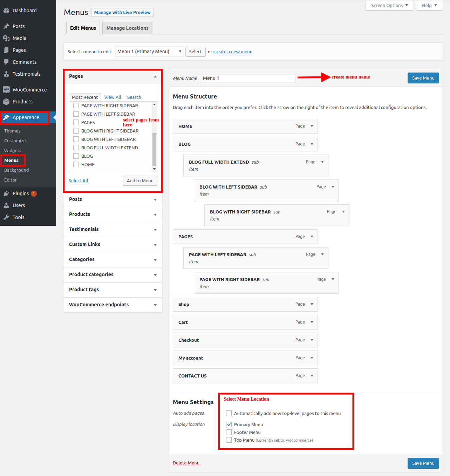Viewport: 450px width, 476px height.
Task: Open the 'Select a menu to edit' dropdown
Action: 149,52
